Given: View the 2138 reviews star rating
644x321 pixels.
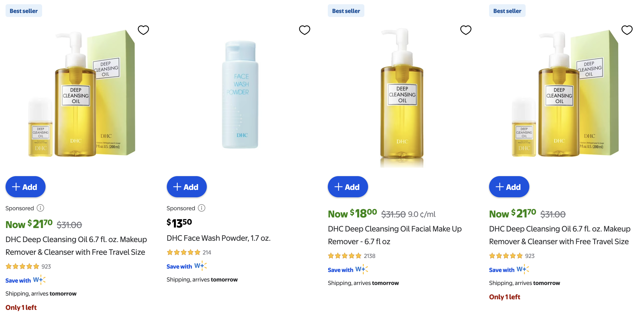Looking at the screenshot, I should tap(345, 256).
